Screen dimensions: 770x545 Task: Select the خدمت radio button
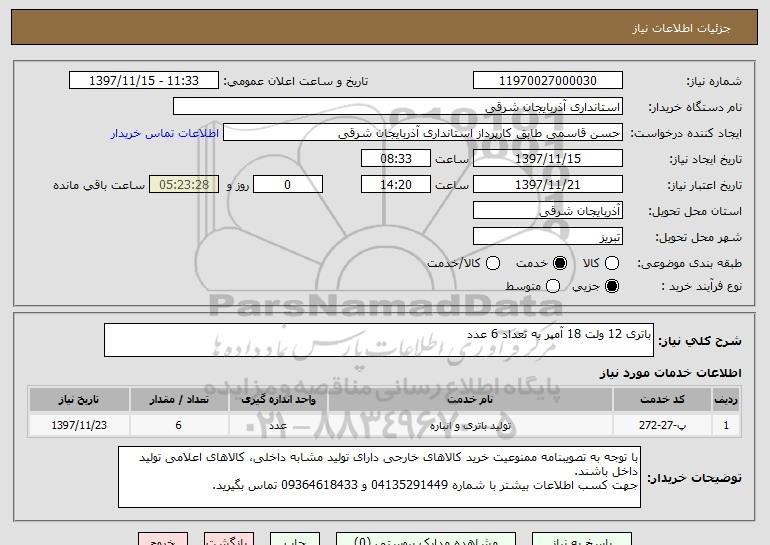(560, 264)
